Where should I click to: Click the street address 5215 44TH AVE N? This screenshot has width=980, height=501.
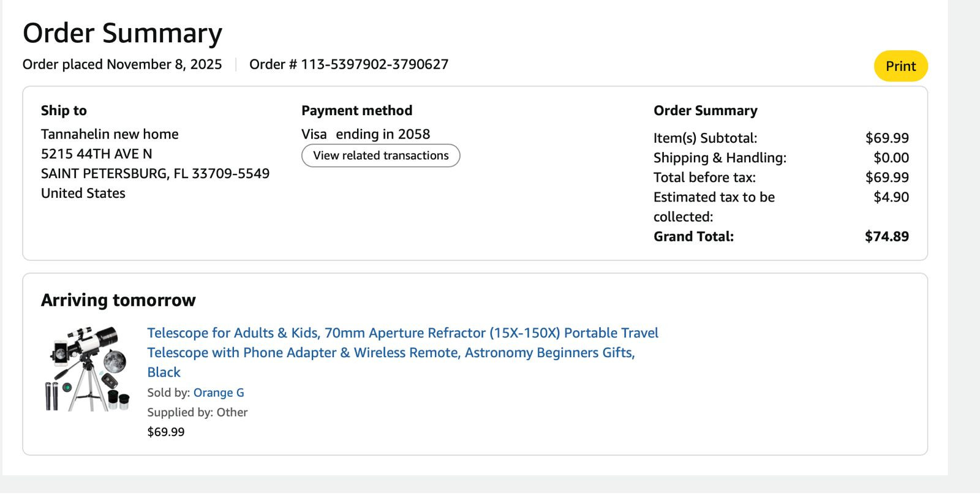coord(96,154)
